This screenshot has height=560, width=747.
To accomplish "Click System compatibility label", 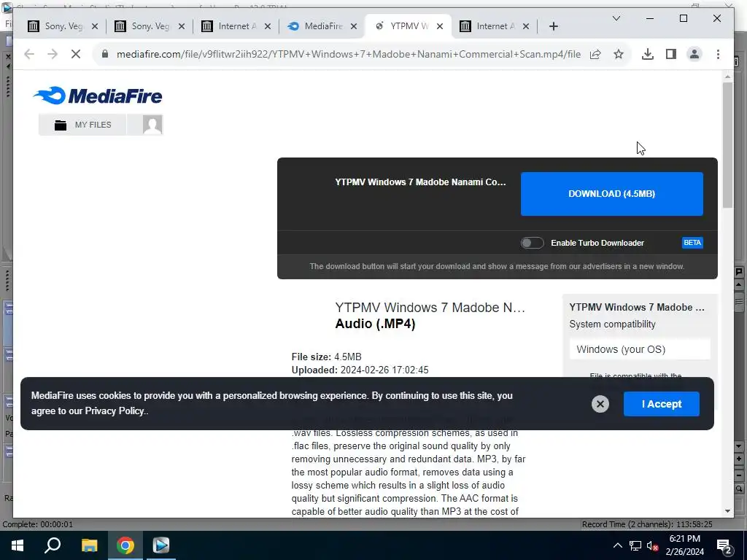I will tap(612, 324).
